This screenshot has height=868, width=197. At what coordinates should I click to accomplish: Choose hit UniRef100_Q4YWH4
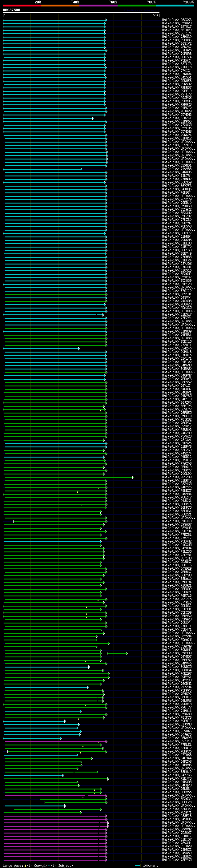pos(177,548)
